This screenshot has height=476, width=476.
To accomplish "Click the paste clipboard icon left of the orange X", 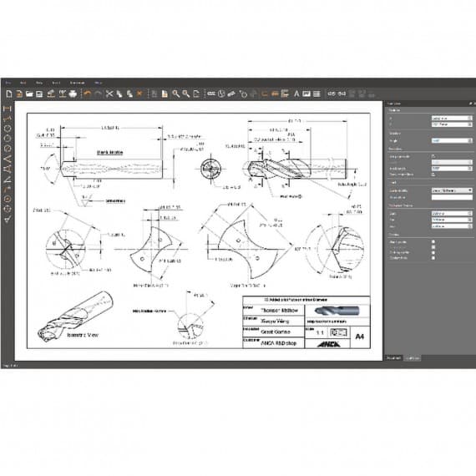I will [x=129, y=94].
